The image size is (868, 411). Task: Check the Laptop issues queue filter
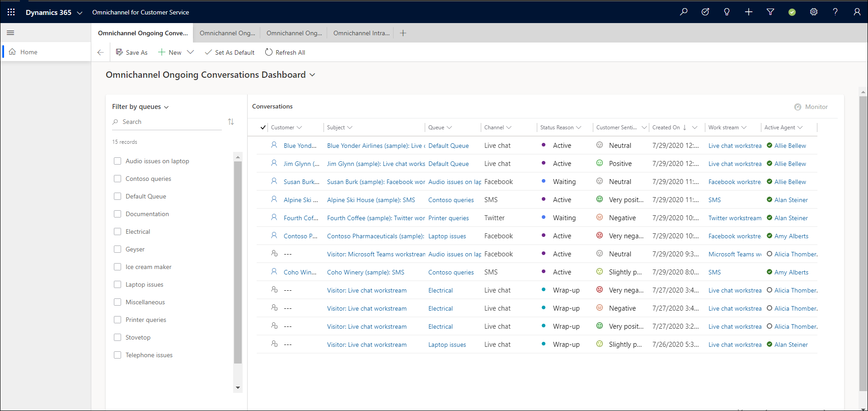[x=117, y=284]
